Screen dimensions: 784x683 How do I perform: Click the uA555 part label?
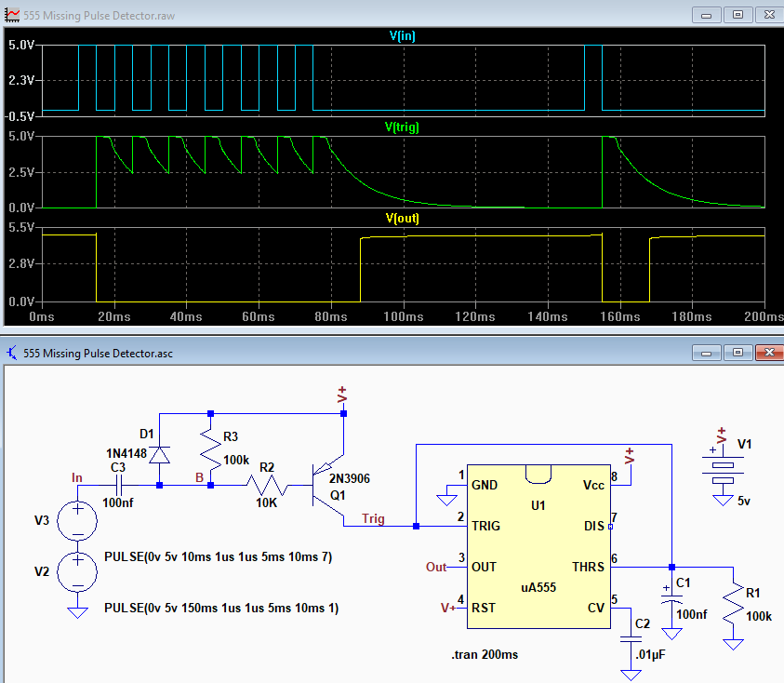click(538, 587)
